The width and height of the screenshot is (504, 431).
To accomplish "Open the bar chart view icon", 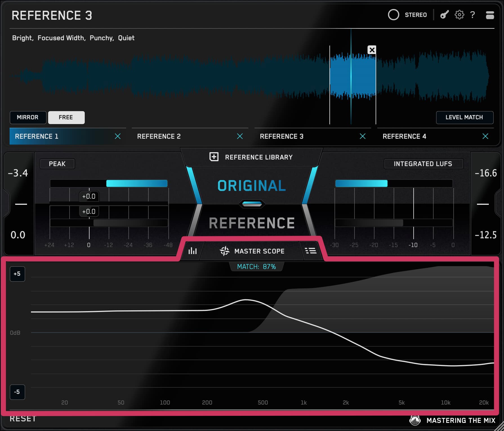I will coord(193,251).
